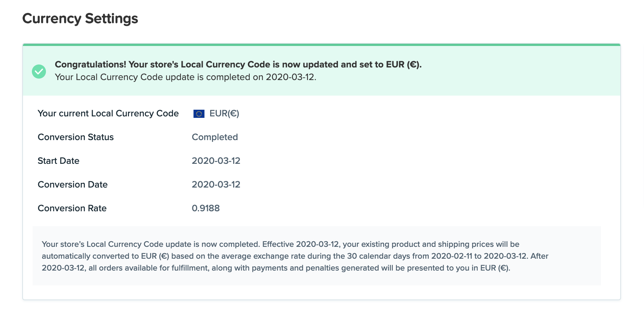The width and height of the screenshot is (644, 318).
Task: Click the EUR(€) currency code value
Action: [224, 113]
